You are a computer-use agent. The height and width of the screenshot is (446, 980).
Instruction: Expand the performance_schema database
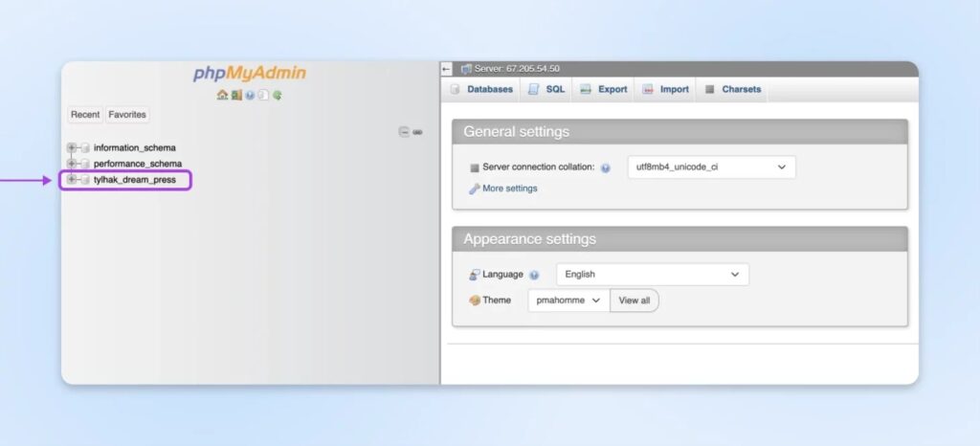click(71, 164)
